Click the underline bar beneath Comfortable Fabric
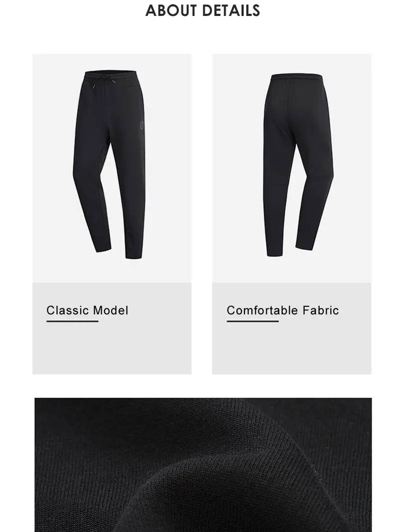The image size is (399, 532). [252, 321]
